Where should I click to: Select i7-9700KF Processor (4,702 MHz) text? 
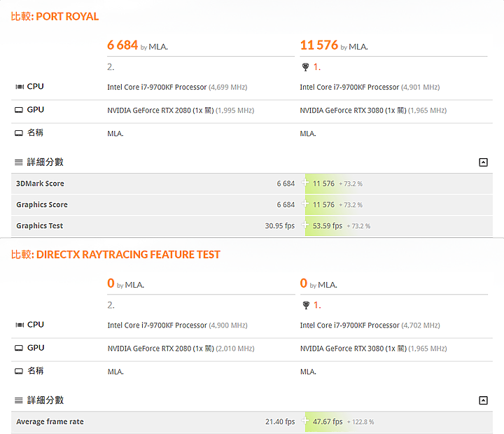(x=370, y=325)
